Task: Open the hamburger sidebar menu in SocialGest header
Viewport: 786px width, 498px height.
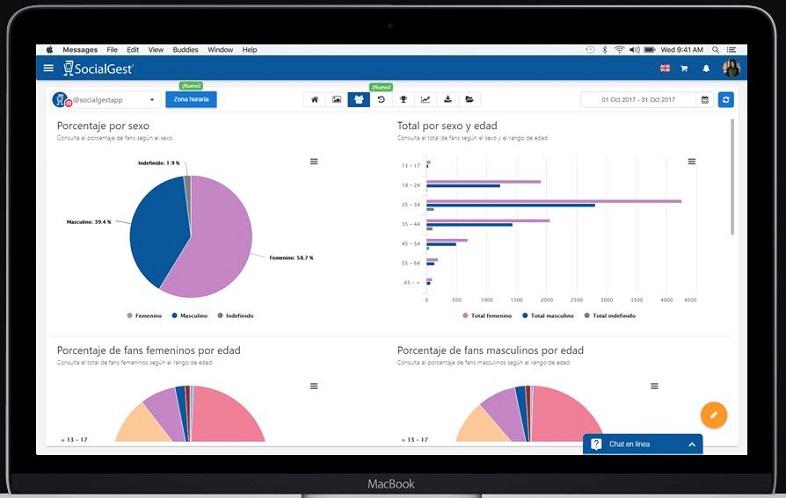Action: [49, 68]
